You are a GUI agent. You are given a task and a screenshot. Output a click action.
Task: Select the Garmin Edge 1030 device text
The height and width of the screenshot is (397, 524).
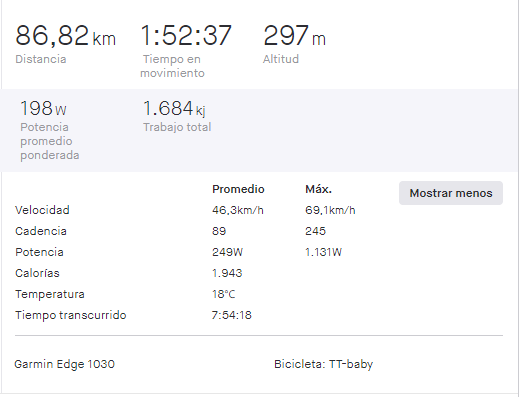click(64, 364)
